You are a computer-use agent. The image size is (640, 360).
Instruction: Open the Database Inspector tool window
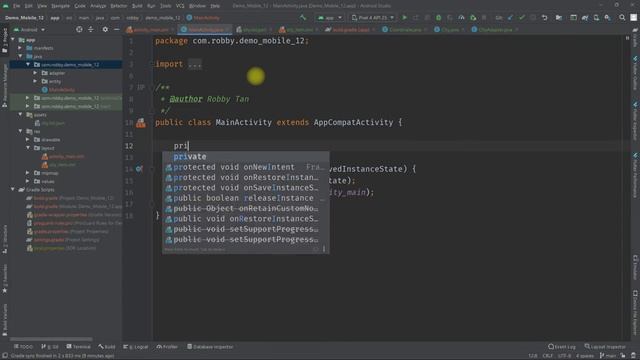[210, 347]
